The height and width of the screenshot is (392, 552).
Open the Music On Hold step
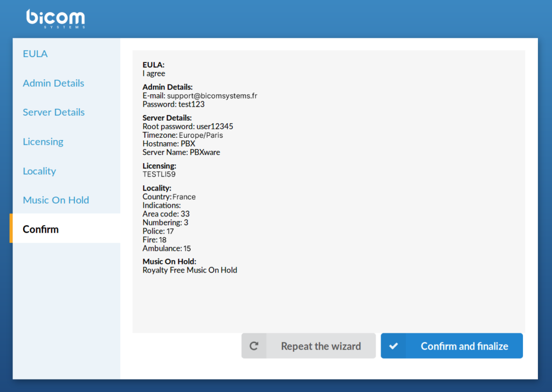click(56, 200)
